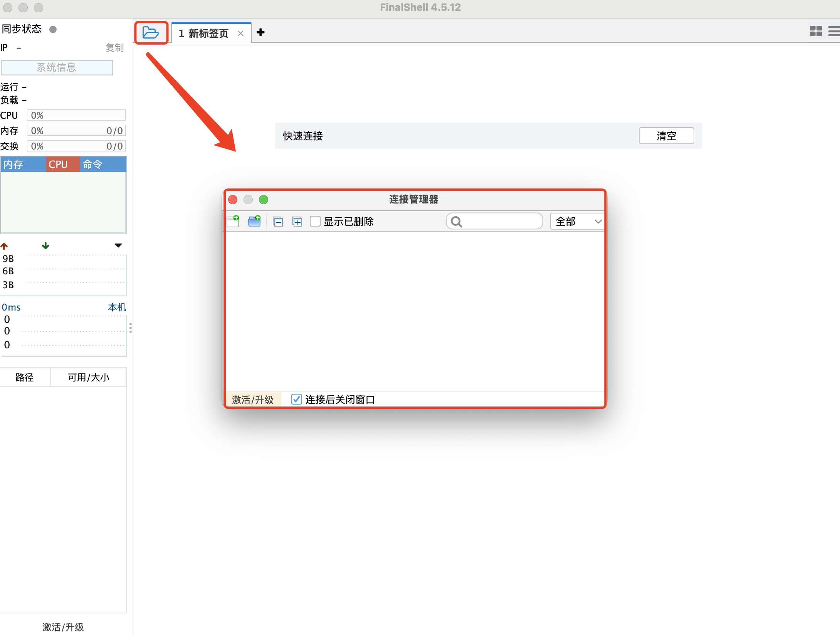Add a new tab with plus icon

tap(260, 32)
